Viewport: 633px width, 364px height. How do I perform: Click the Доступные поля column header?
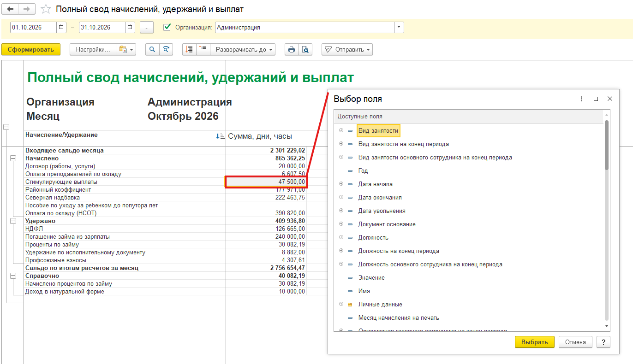pyautogui.click(x=469, y=117)
